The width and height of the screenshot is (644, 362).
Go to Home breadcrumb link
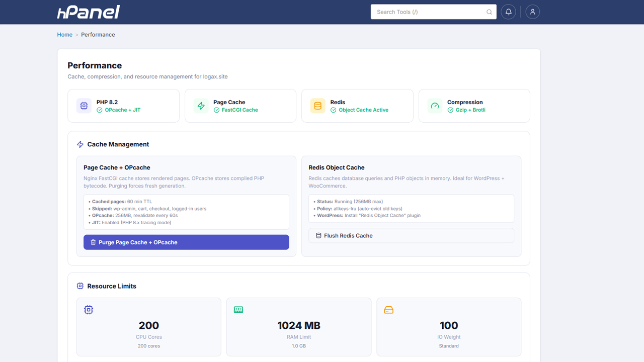(65, 35)
